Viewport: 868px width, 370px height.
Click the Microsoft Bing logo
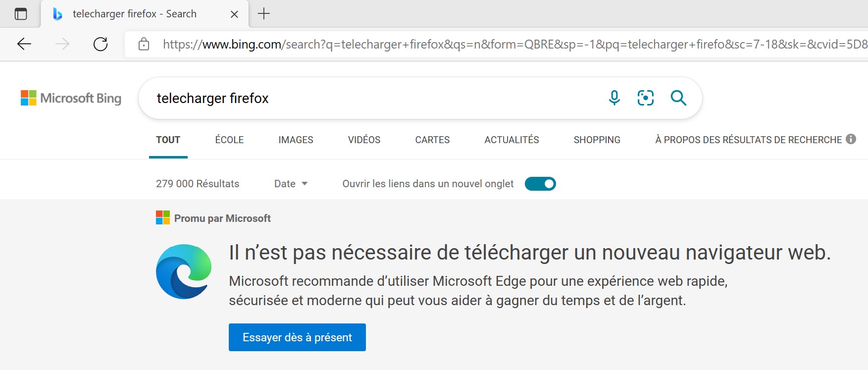(71, 98)
